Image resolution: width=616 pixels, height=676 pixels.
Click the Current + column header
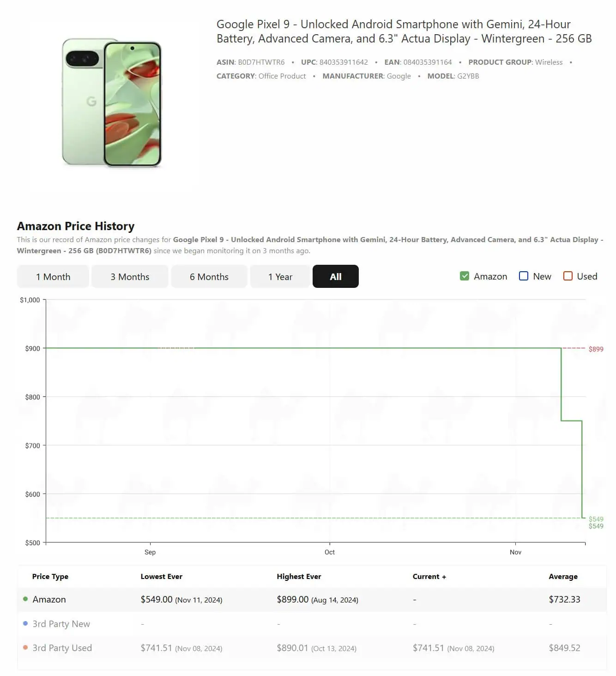click(429, 577)
